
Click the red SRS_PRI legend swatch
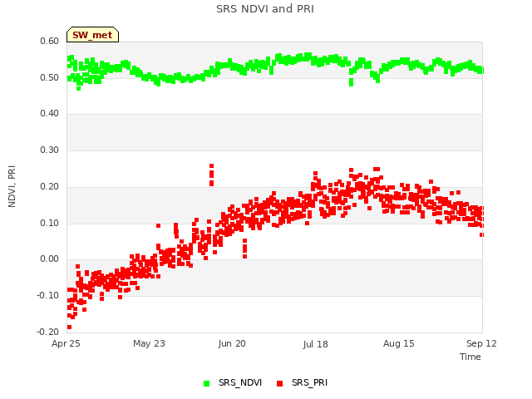280,383
